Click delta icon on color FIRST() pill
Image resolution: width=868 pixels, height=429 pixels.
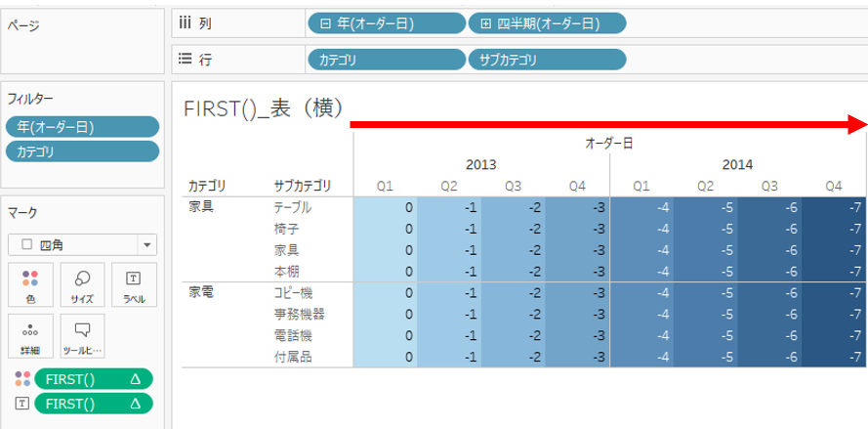[135, 380]
